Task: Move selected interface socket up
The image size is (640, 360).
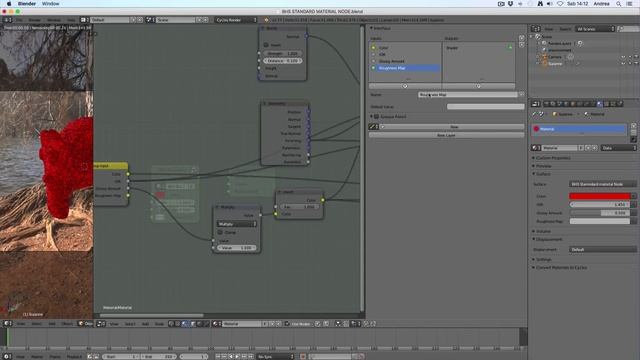Action: click(522, 38)
